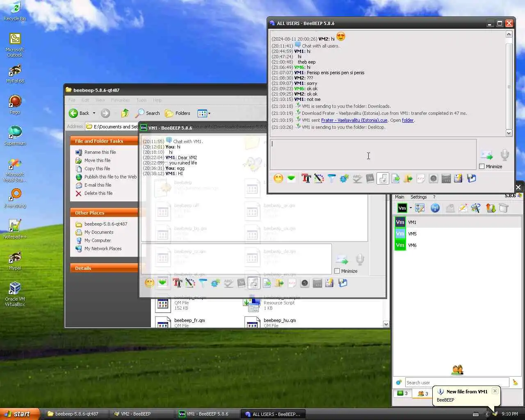
Task: Select user VM5 in BeeBEEP list
Action: coord(457,234)
